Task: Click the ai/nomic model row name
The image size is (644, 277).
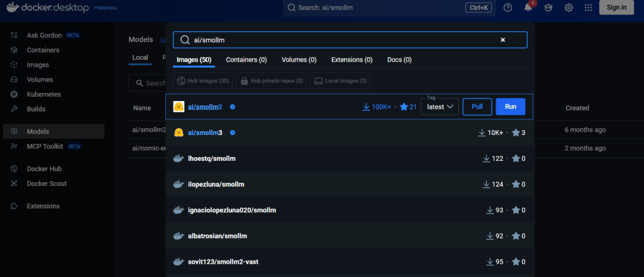Action: [149, 148]
